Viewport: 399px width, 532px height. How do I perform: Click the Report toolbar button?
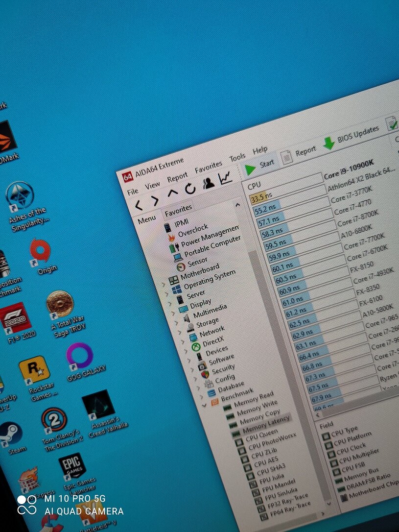click(298, 154)
